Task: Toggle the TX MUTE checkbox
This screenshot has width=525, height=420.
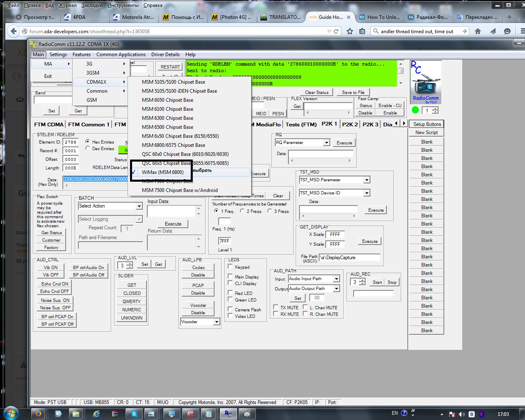Action: tap(276, 307)
